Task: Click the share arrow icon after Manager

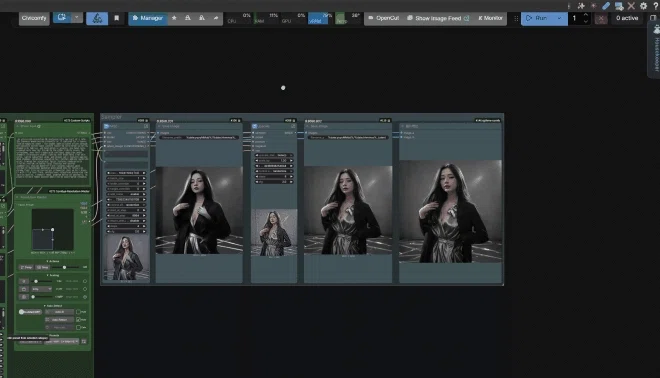Action: pos(216,18)
